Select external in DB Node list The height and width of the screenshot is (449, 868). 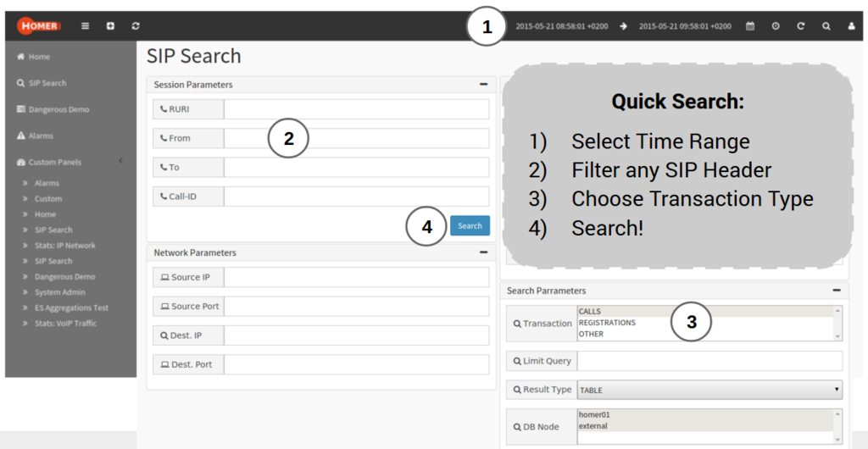(593, 426)
